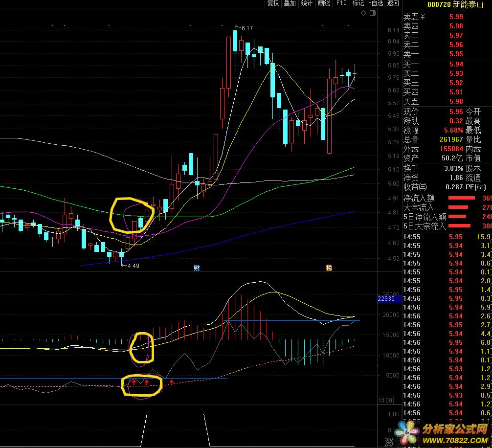The width and height of the screenshot is (492, 448).
Task: Open the 叠加 overlay menu
Action: [290, 3]
